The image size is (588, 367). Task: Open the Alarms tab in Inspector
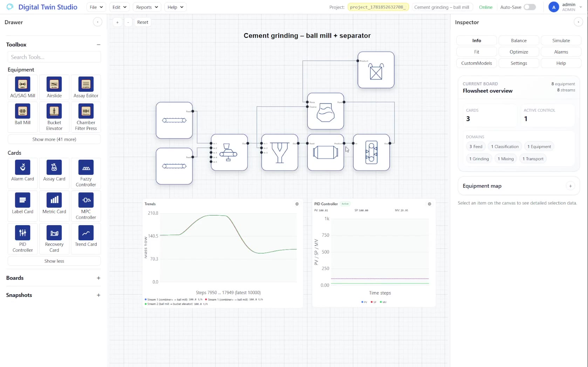[x=561, y=52]
